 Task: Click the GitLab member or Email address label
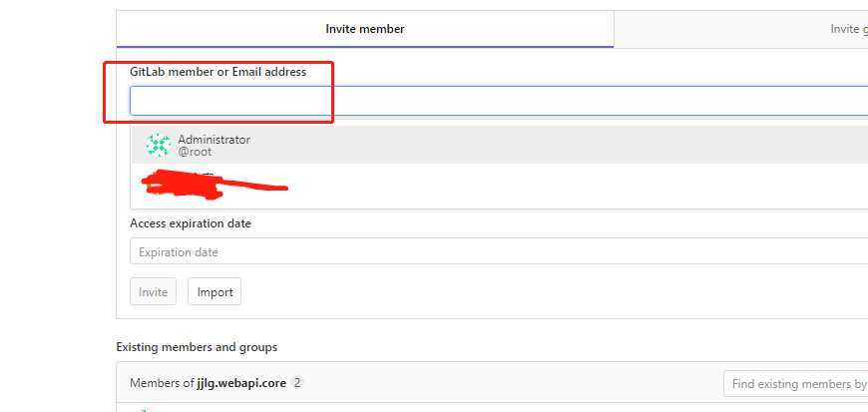218,72
